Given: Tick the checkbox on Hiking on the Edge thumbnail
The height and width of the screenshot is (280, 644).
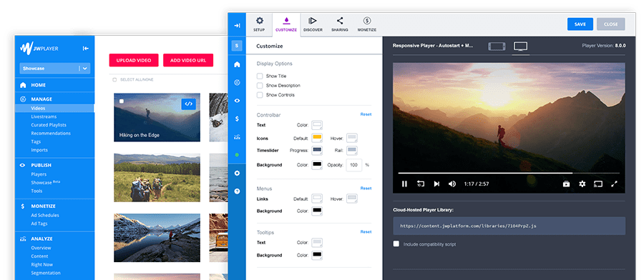Looking at the screenshot, I should 121,101.
